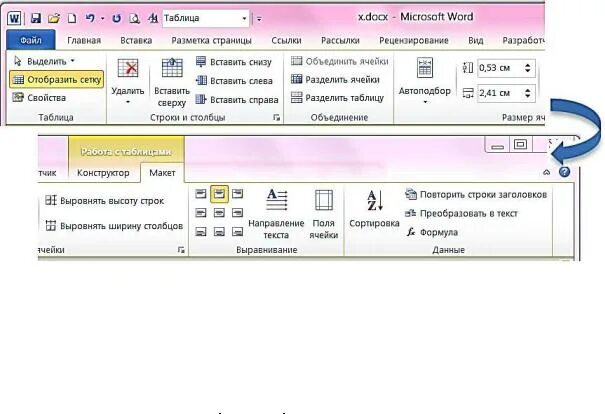The height and width of the screenshot is (414, 605).
Task: Click Разделить ячейки
Action: tap(335, 79)
